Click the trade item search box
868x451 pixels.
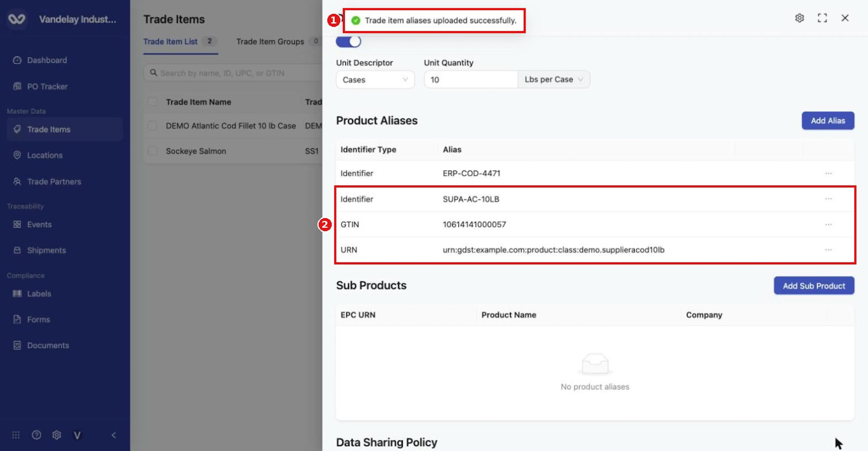click(233, 73)
